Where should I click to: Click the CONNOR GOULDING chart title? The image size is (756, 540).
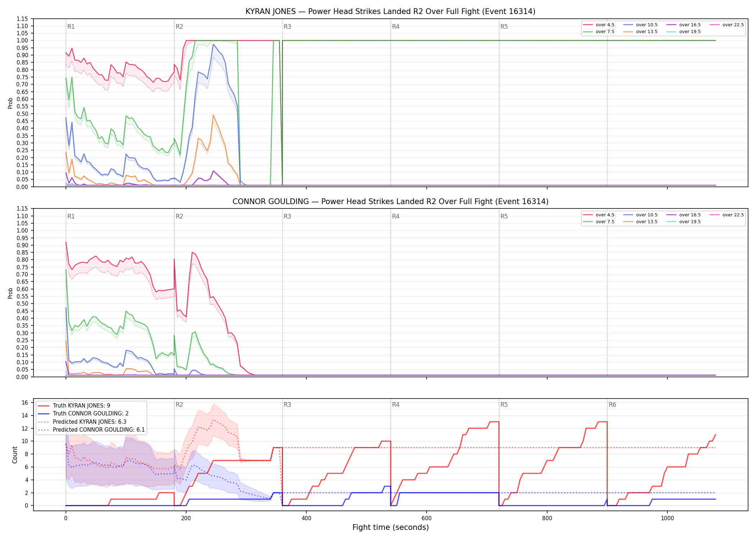(390, 202)
